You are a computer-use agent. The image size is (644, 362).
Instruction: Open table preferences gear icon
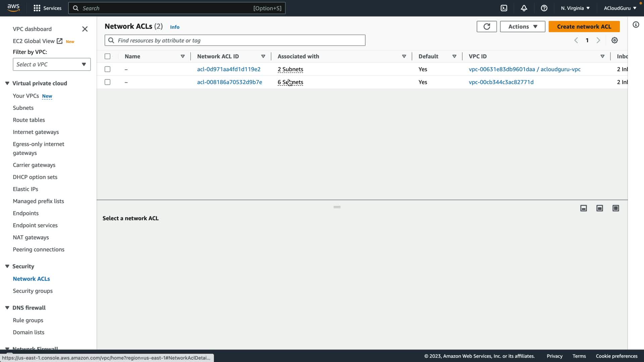tap(614, 40)
